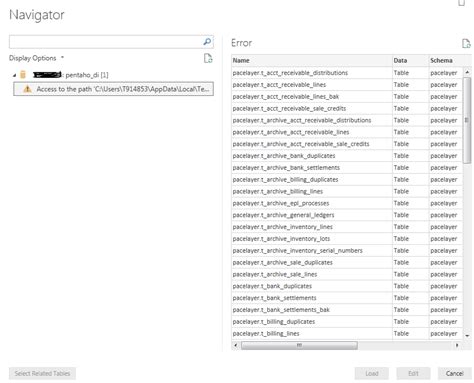Select row pacelayer.t_archive_general_ledgers
The image size is (474, 383).
click(x=347, y=215)
